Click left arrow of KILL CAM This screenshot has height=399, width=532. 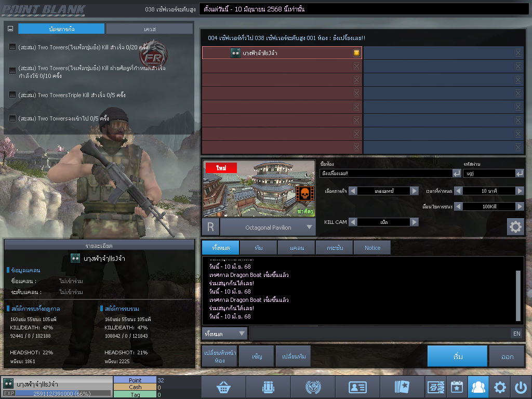coord(353,222)
